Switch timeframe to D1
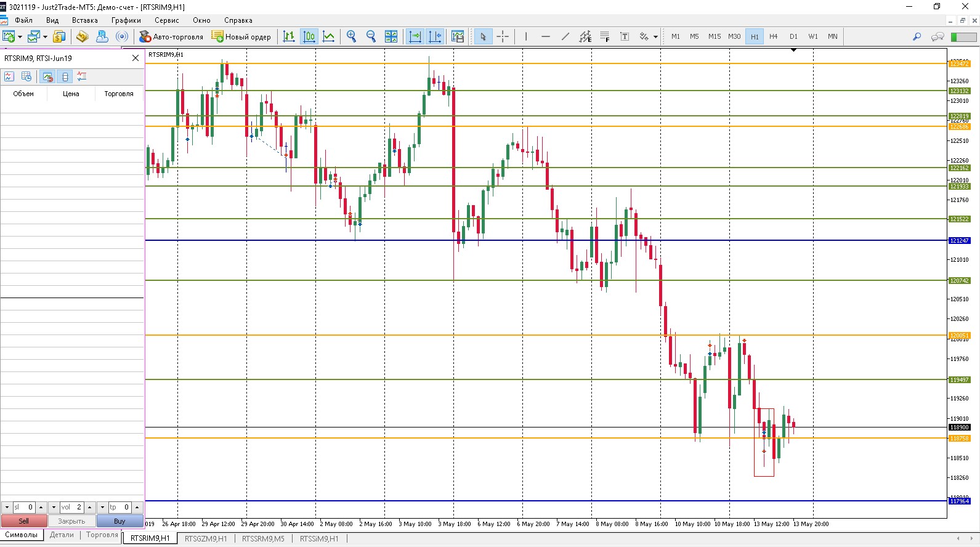 [x=793, y=36]
